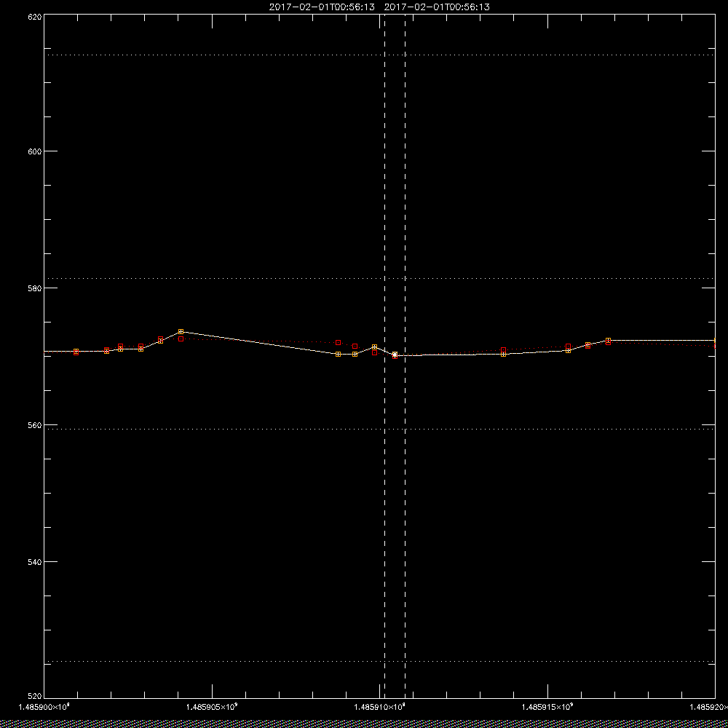
Task: Pick the white star marker between dashed lines
Action: pos(395,355)
